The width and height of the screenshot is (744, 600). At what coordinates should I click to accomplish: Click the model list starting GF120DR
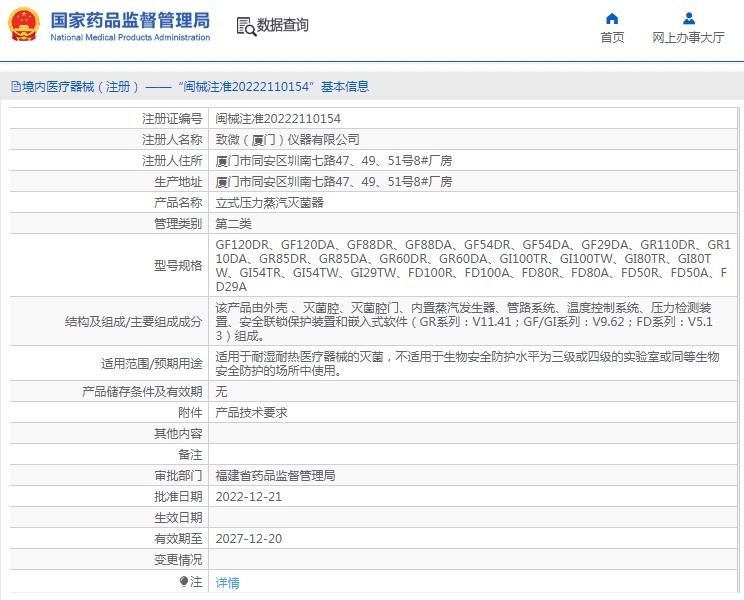coord(473,266)
